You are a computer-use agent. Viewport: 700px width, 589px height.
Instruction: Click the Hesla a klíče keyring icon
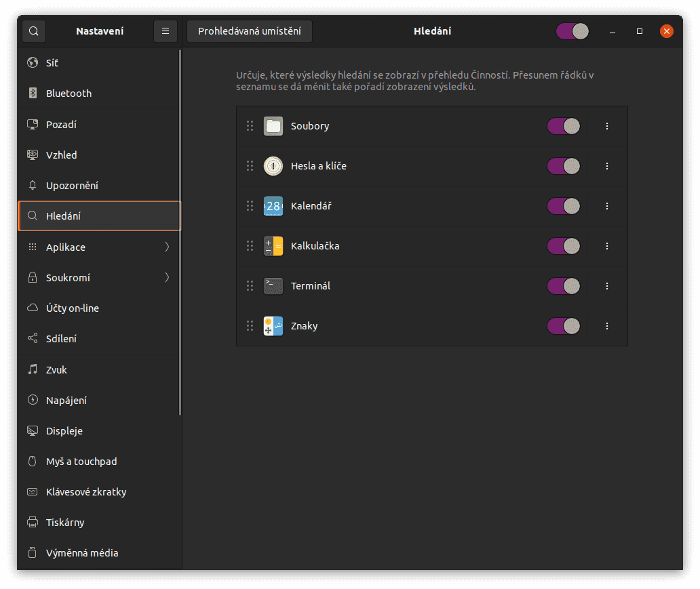click(x=273, y=165)
